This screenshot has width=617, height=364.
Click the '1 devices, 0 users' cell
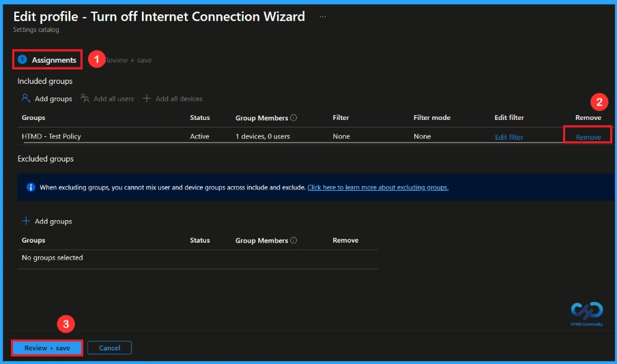point(263,136)
